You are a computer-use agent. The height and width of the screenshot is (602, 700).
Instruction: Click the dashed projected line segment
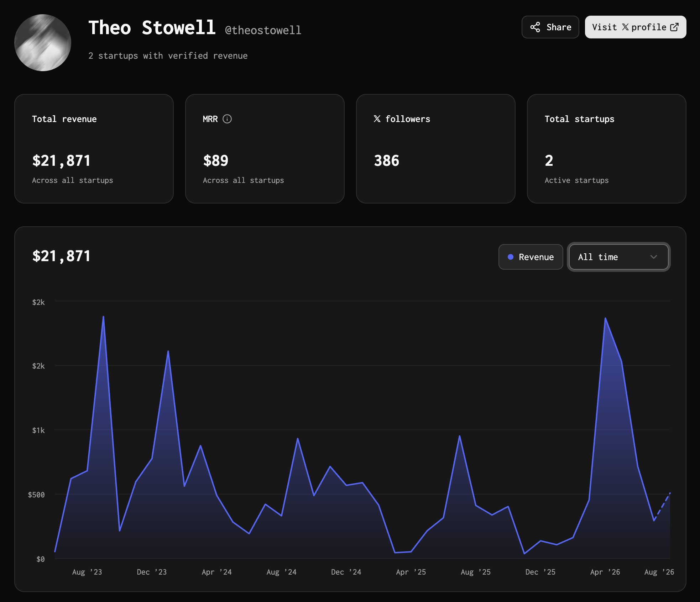662,506
